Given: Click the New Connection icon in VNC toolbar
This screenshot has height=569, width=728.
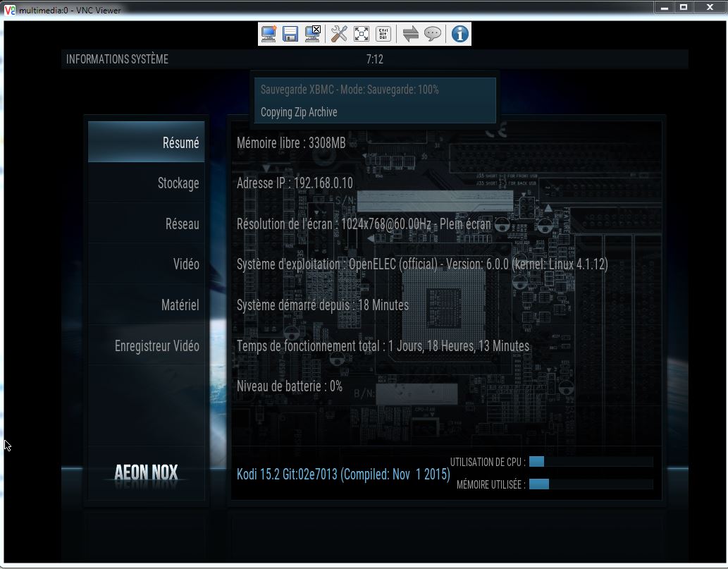Looking at the screenshot, I should tap(269, 34).
